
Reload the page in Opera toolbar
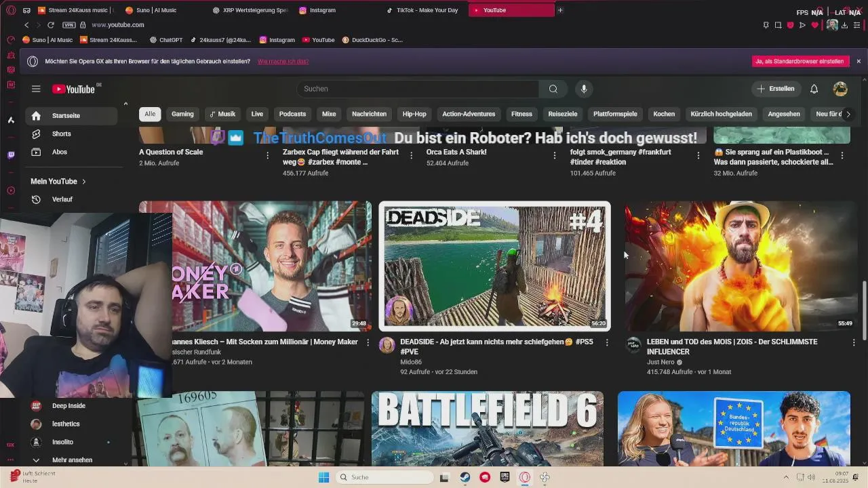pyautogui.click(x=50, y=25)
